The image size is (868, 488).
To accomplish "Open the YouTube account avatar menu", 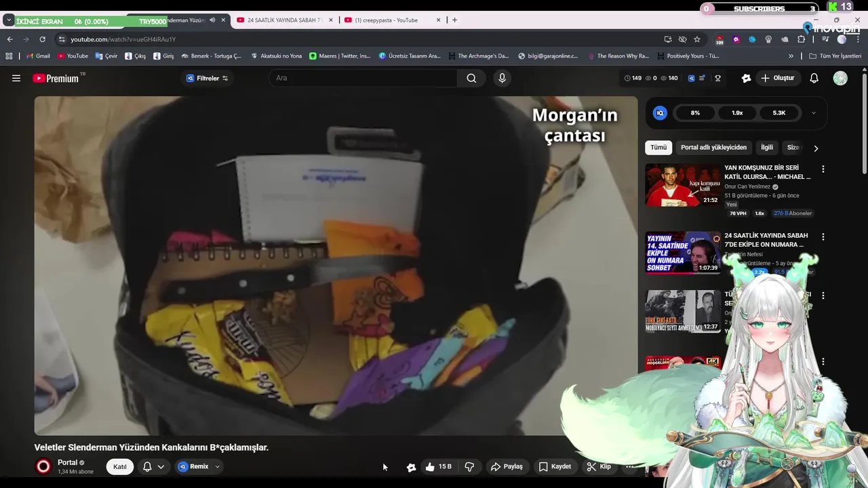I will pyautogui.click(x=840, y=78).
